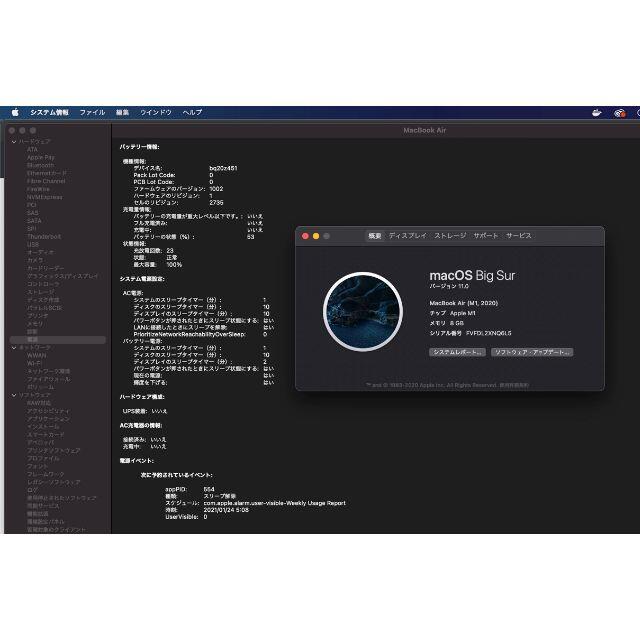Close the About This Mac window
The height and width of the screenshot is (640, 640).
(x=305, y=236)
